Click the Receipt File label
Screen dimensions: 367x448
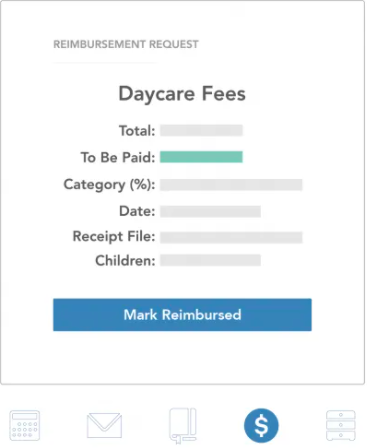(x=114, y=237)
